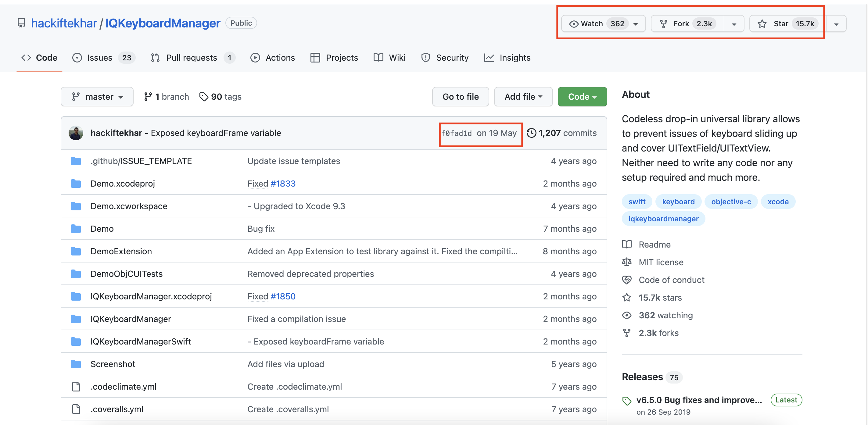
Task: Open the 1,207 commits history
Action: 562,133
